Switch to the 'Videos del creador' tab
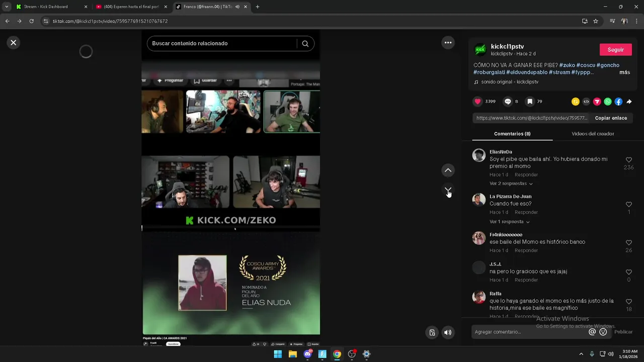The image size is (644, 362). [x=593, y=134]
